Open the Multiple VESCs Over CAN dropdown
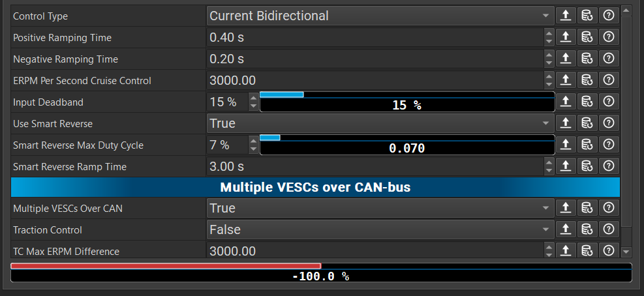 coord(380,208)
